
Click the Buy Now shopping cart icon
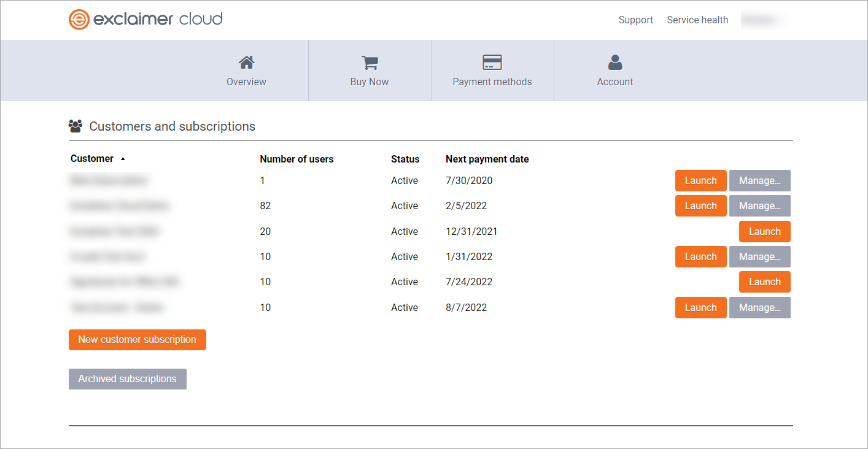(x=370, y=63)
